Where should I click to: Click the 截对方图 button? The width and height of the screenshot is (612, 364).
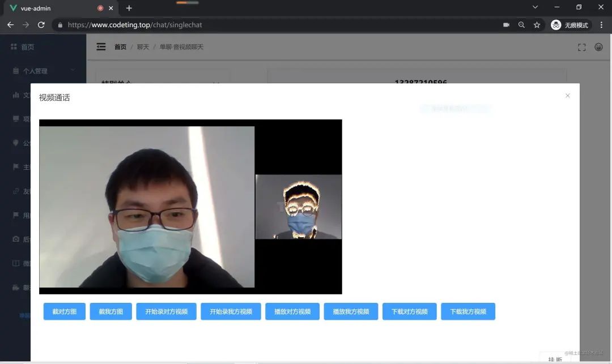pos(65,311)
